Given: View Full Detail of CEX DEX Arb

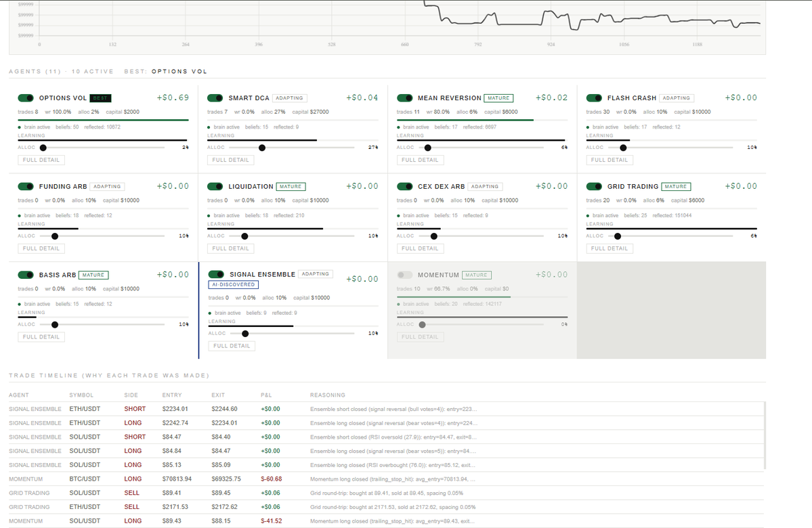Looking at the screenshot, I should [x=420, y=248].
